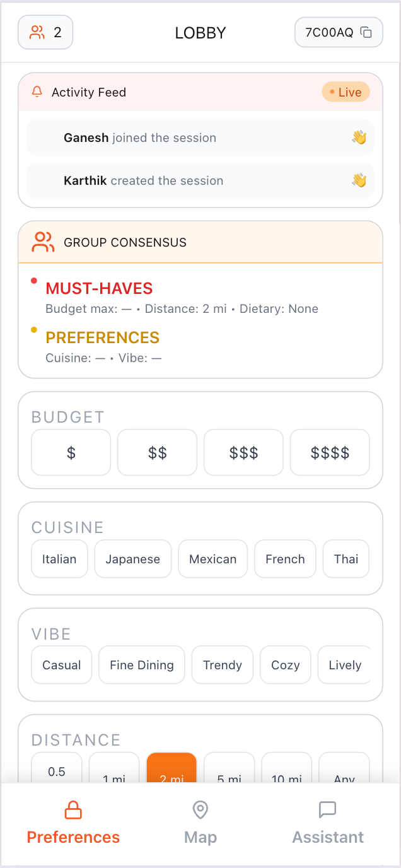Click the waving hand beside Karthik's entry
Screen dimensions: 401x868
pyautogui.click(x=359, y=180)
